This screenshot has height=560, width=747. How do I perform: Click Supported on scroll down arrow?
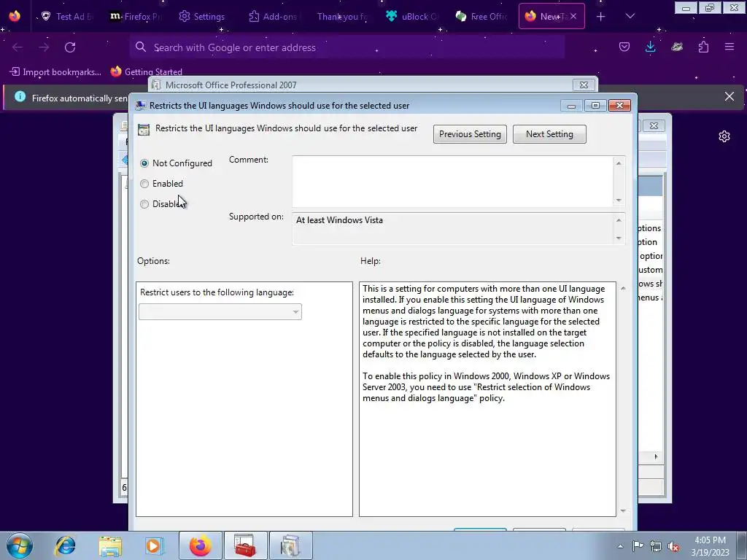[x=619, y=238]
